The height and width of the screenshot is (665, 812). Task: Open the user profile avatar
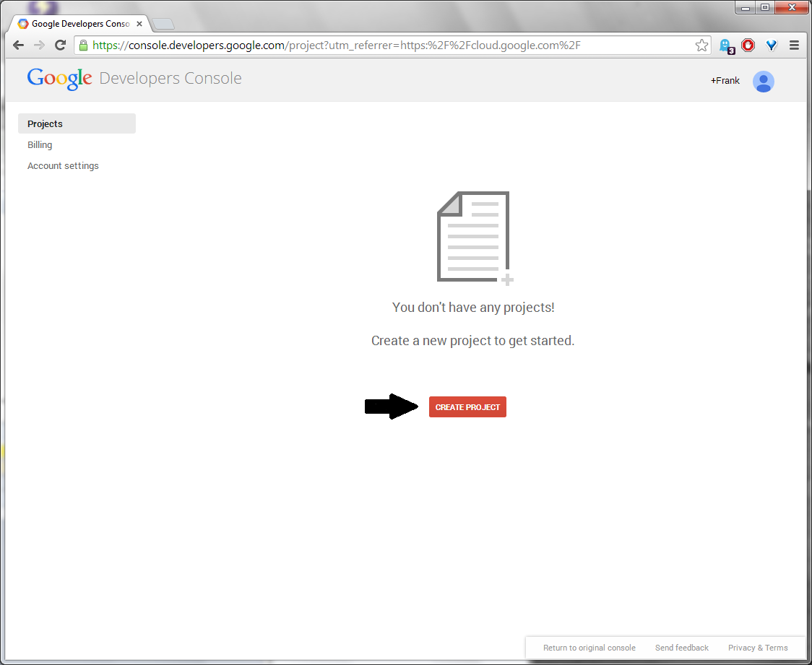point(763,81)
